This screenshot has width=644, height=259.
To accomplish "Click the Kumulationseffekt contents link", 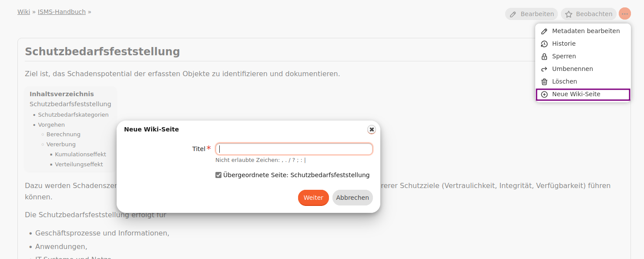I will tap(80, 154).
